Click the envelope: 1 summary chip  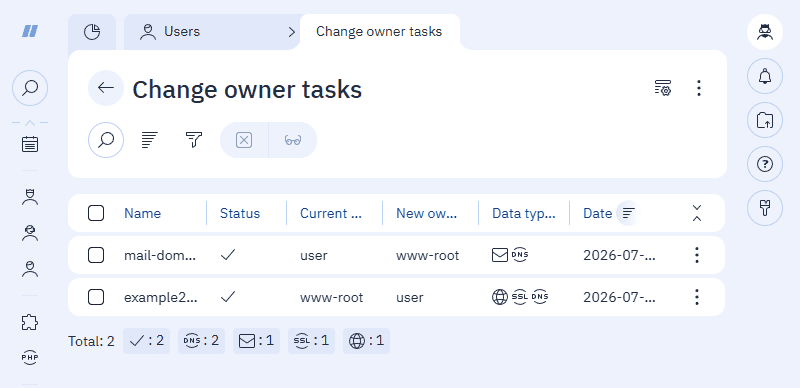(x=257, y=341)
